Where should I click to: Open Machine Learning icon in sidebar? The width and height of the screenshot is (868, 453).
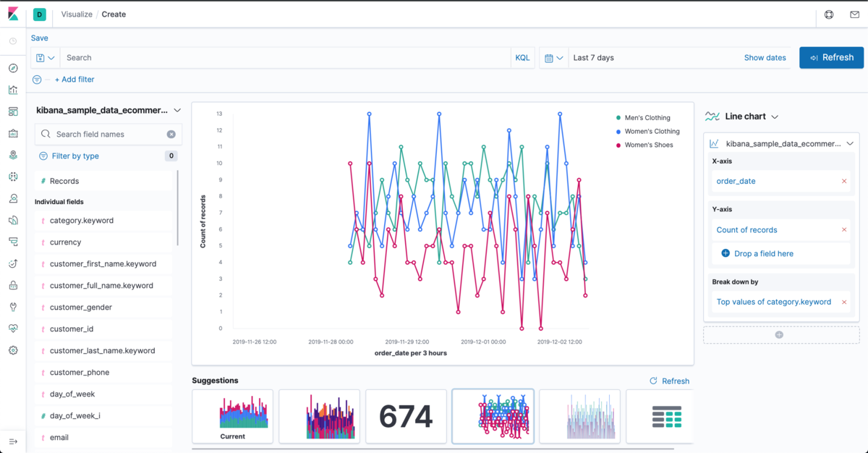(13, 177)
